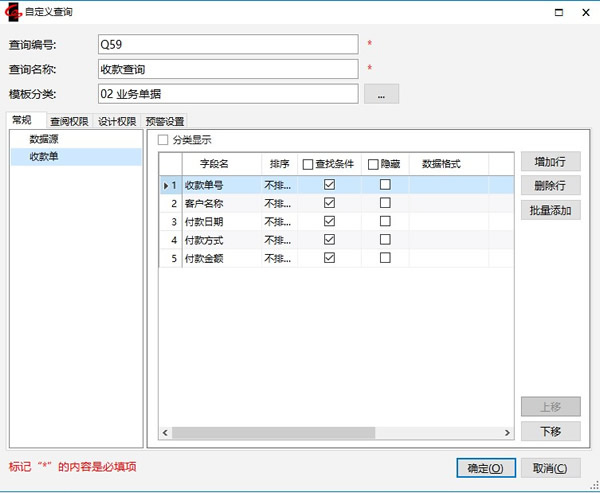The height and width of the screenshot is (493, 600).
Task: Open 排序 cell for 收款单号 row
Action: (x=278, y=185)
